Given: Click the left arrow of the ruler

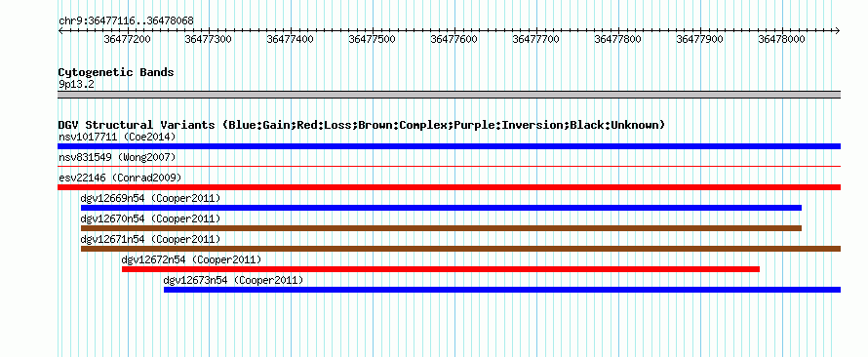Looking at the screenshot, I should click(x=60, y=30).
